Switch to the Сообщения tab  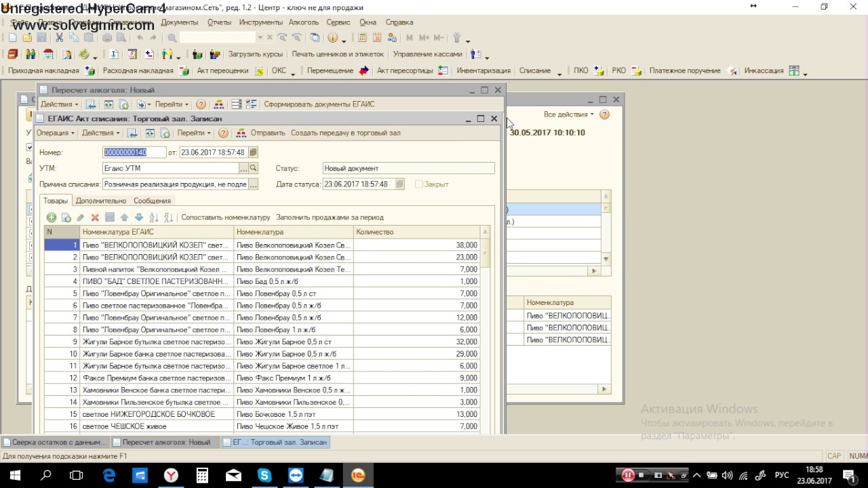[x=152, y=201]
